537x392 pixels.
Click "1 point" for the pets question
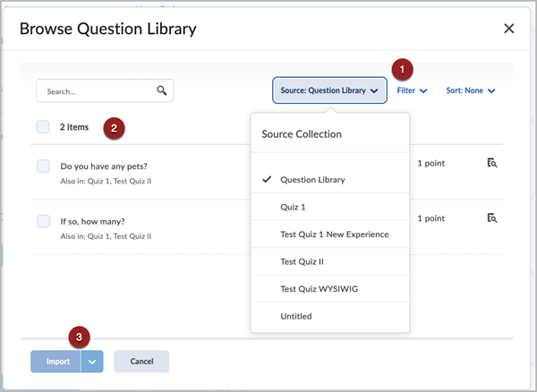[430, 163]
